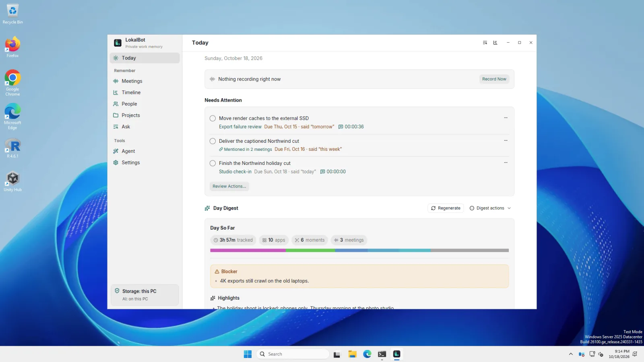The image size is (644, 362).
Task: Click the LokalBot taskbar icon
Action: (397, 354)
